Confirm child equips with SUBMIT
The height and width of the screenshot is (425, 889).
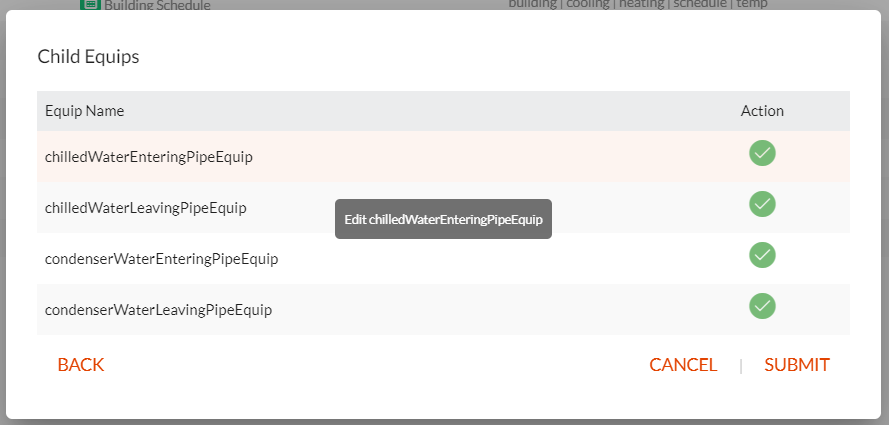click(x=797, y=365)
